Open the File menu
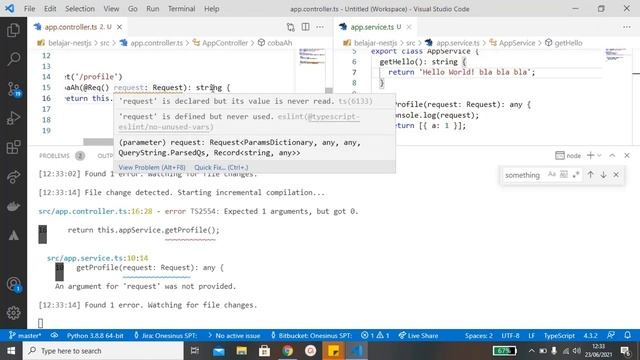 tap(29, 9)
